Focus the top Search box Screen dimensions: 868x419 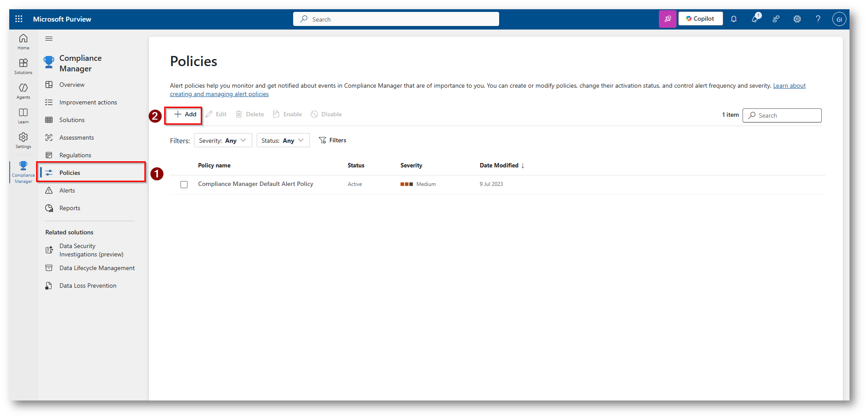tap(396, 19)
